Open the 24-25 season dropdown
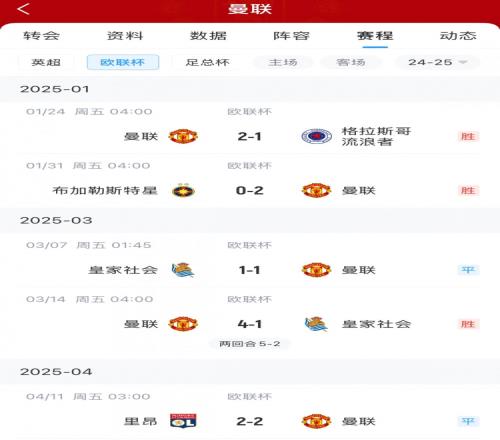 [x=437, y=62]
